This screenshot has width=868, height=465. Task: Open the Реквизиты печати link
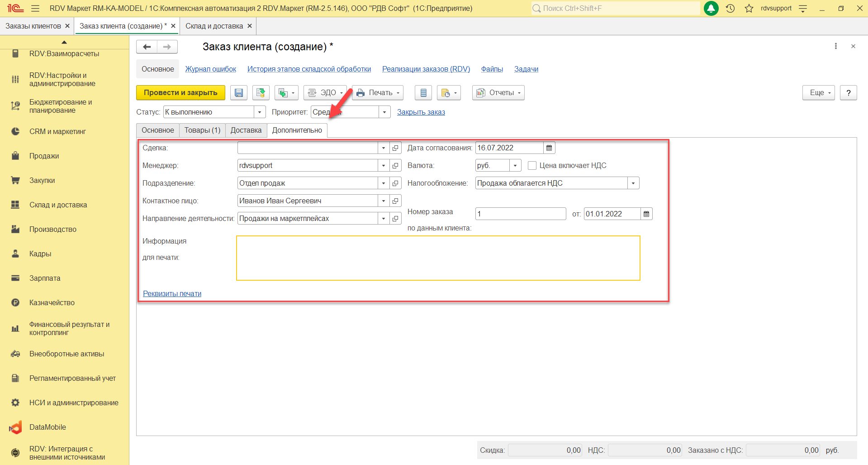(x=172, y=293)
